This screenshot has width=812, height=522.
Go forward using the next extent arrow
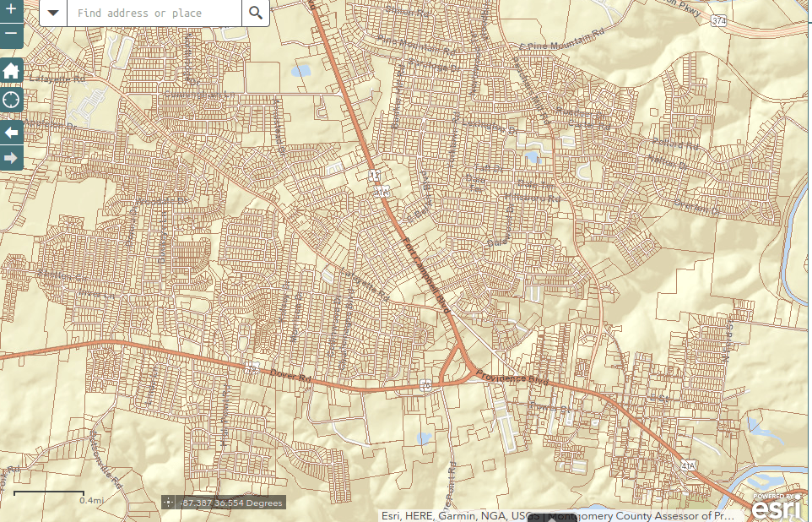coord(11,156)
